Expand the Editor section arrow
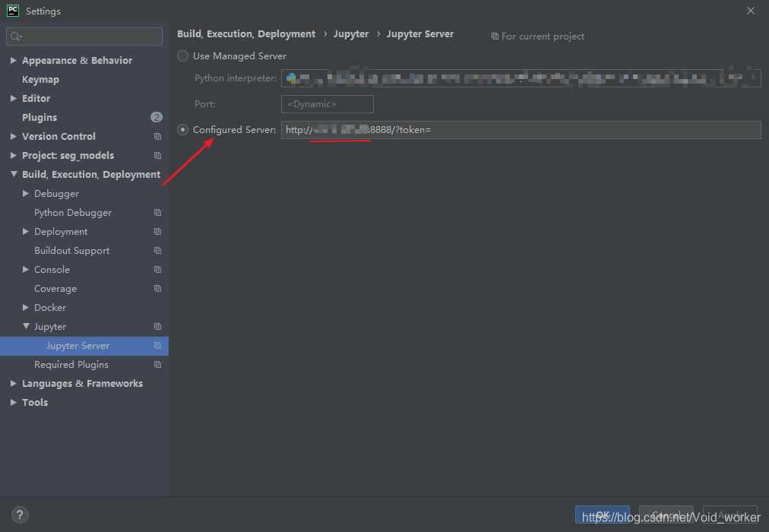Viewport: 769px width, 532px height. [13, 98]
